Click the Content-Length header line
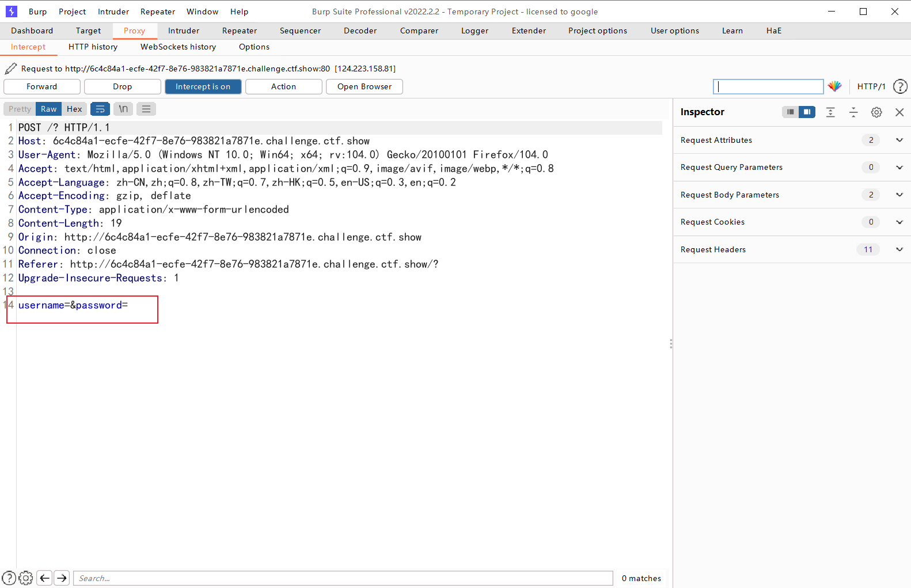The height and width of the screenshot is (588, 911). pyautogui.click(x=70, y=223)
